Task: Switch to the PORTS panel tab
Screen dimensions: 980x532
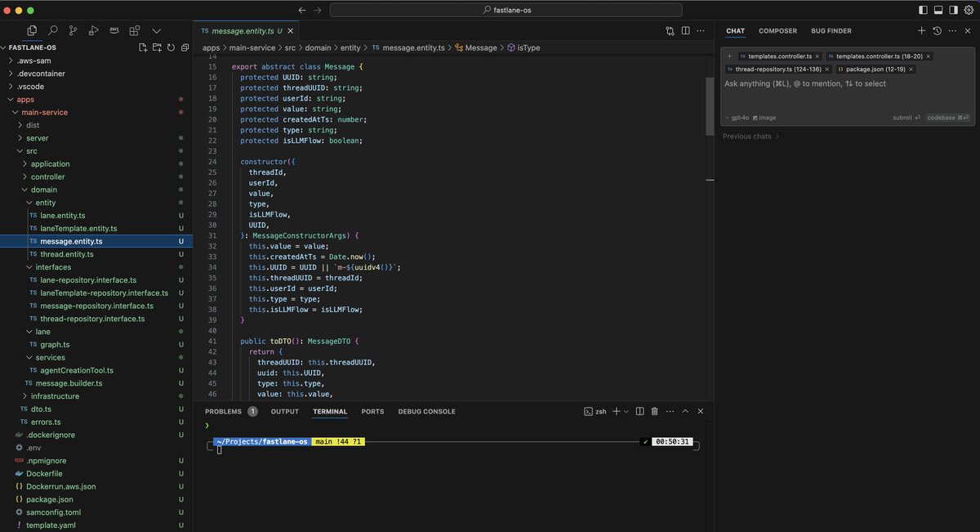Action: 372,412
